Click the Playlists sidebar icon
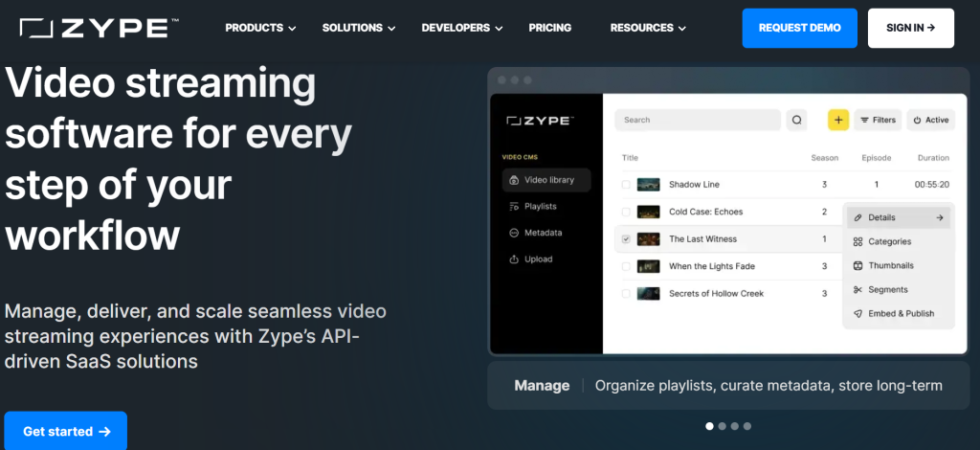The width and height of the screenshot is (980, 450). (x=514, y=206)
